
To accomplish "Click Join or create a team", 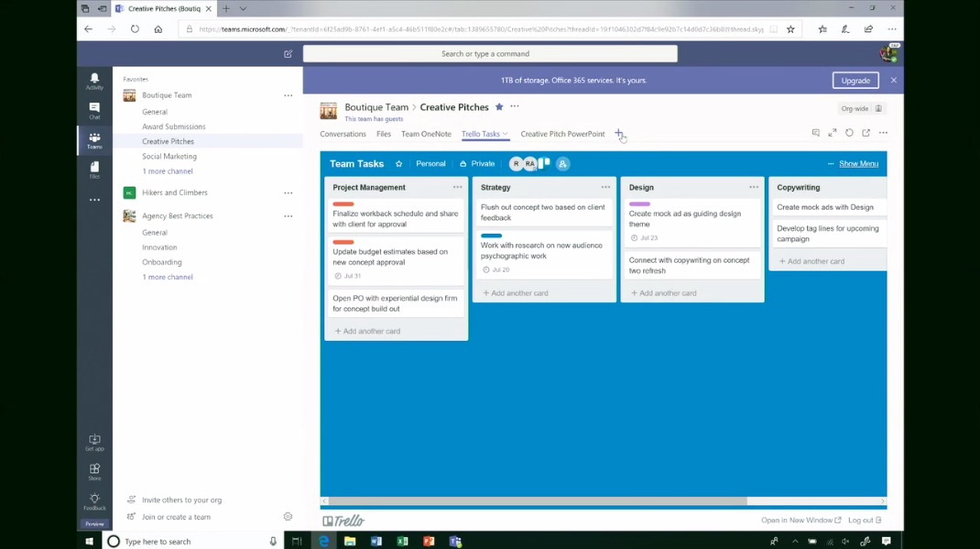I will click(176, 517).
